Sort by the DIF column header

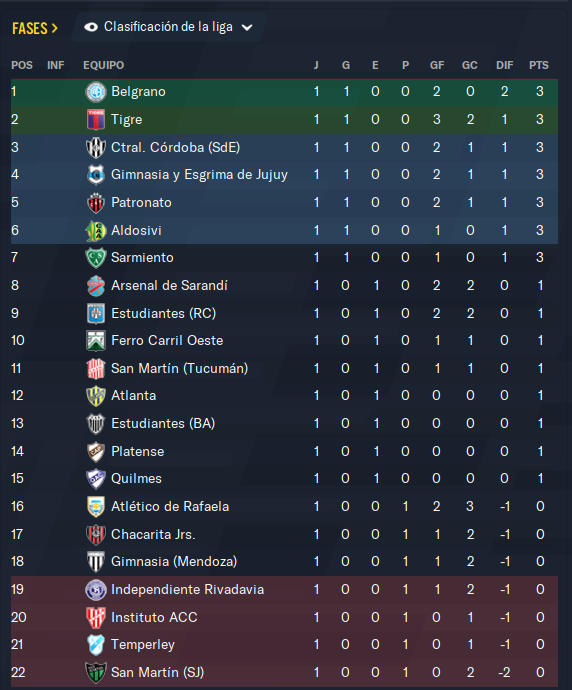504,65
